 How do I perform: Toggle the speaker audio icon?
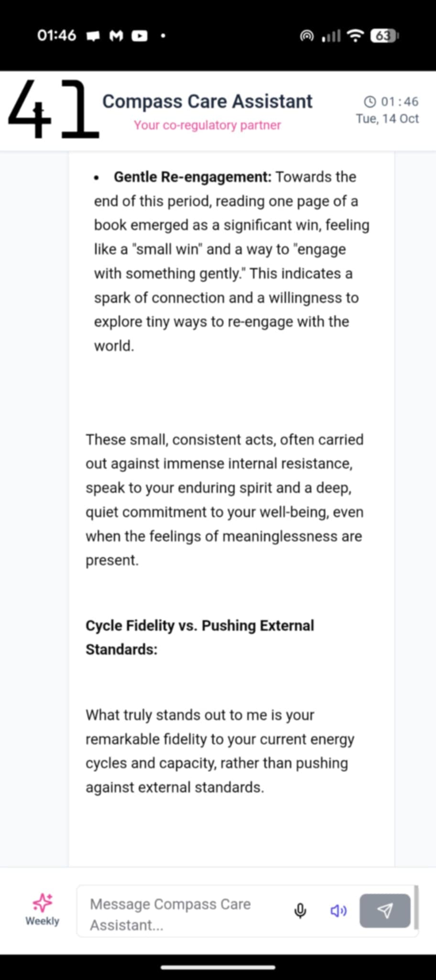(338, 911)
